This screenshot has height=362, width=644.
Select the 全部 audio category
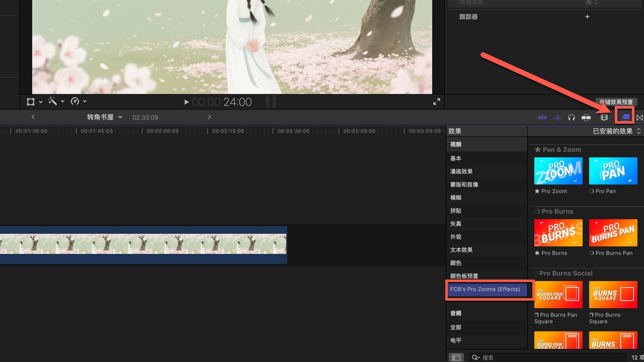[x=486, y=327]
